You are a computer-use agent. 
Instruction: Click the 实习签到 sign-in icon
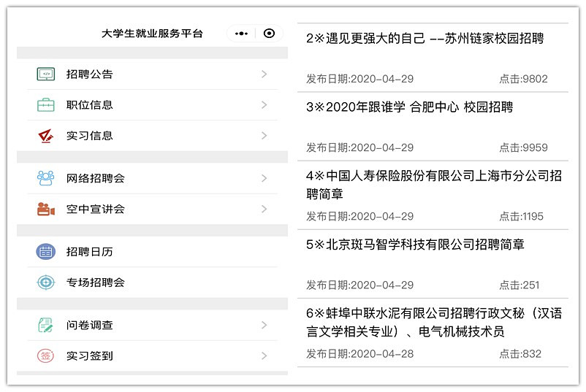[x=46, y=356]
